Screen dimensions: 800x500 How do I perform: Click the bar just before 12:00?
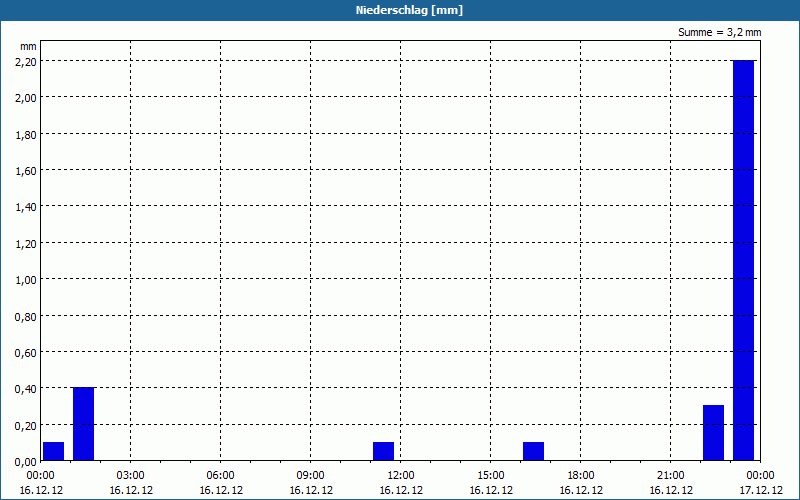pyautogui.click(x=384, y=452)
